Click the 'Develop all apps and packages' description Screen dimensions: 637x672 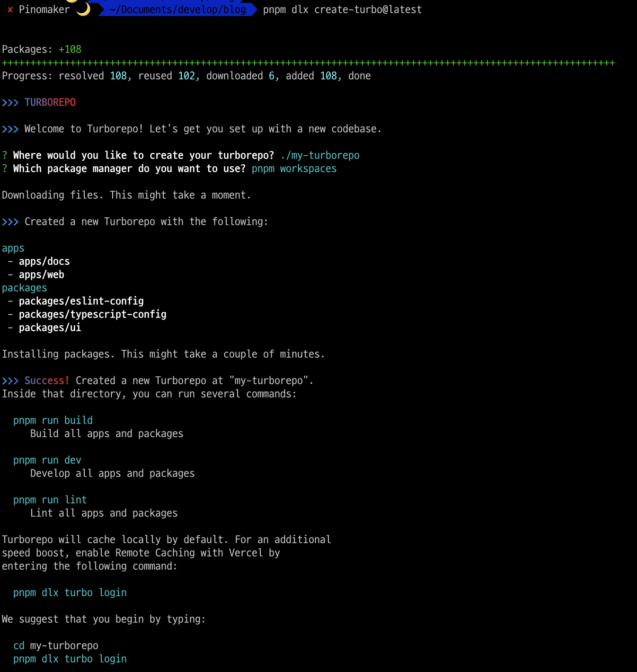(x=113, y=473)
